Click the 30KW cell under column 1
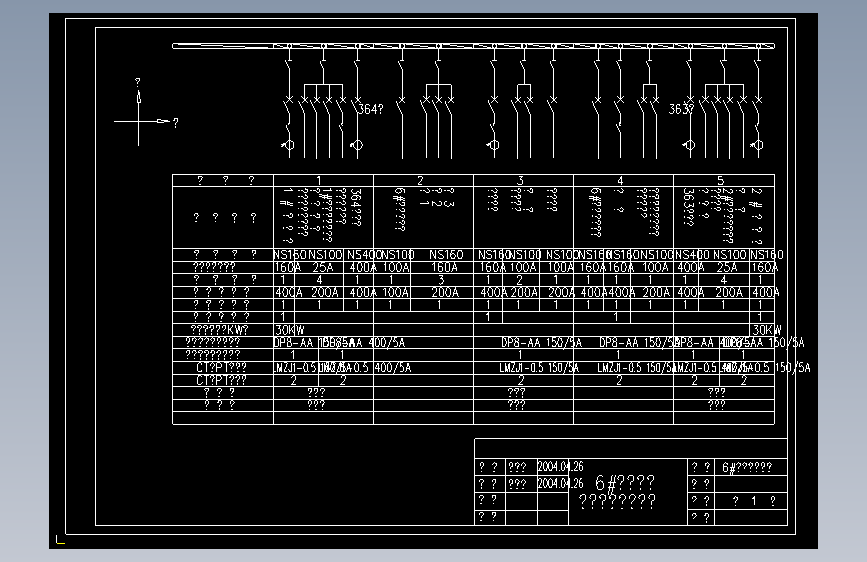The image size is (867, 562). tap(290, 330)
